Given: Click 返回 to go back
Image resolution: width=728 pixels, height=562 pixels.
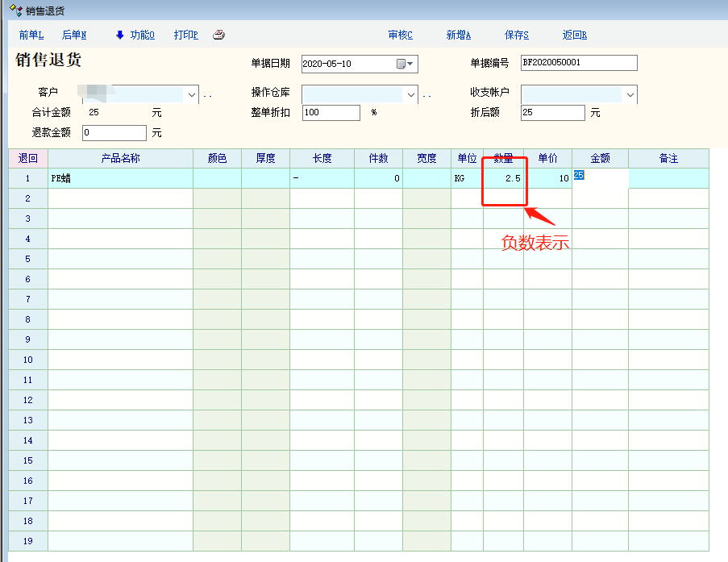Looking at the screenshot, I should coord(574,35).
